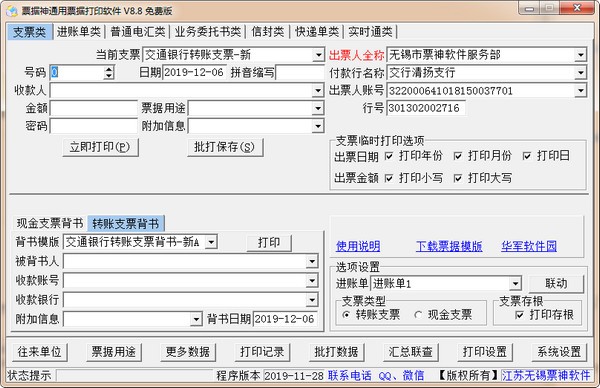
Task: Expand the 收款账号 dropdown
Action: click(312, 280)
